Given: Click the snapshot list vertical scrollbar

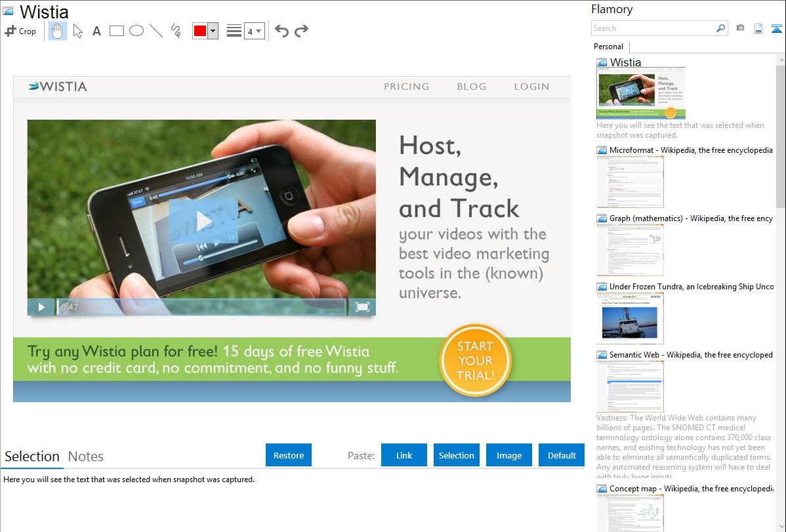Looking at the screenshot, I should 781,136.
